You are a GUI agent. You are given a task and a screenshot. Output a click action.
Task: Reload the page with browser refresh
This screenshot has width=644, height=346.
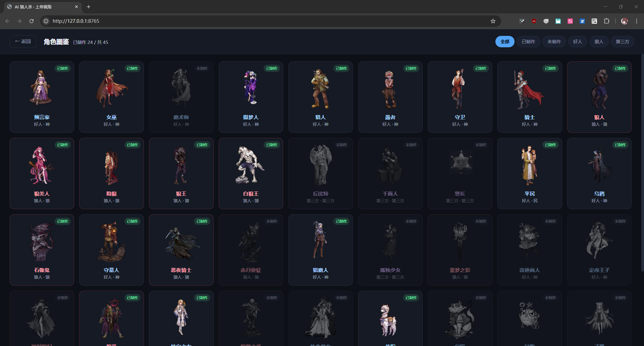click(x=32, y=21)
